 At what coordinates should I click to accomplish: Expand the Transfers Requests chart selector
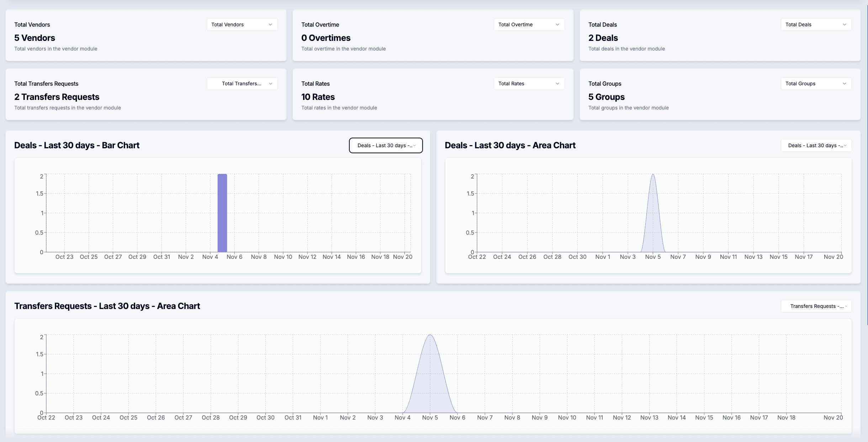[x=816, y=306]
